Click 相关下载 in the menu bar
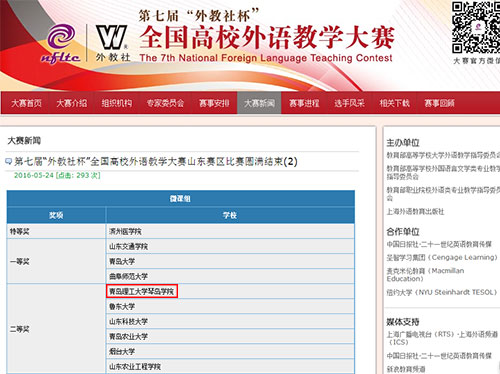500x374 pixels. click(x=394, y=103)
